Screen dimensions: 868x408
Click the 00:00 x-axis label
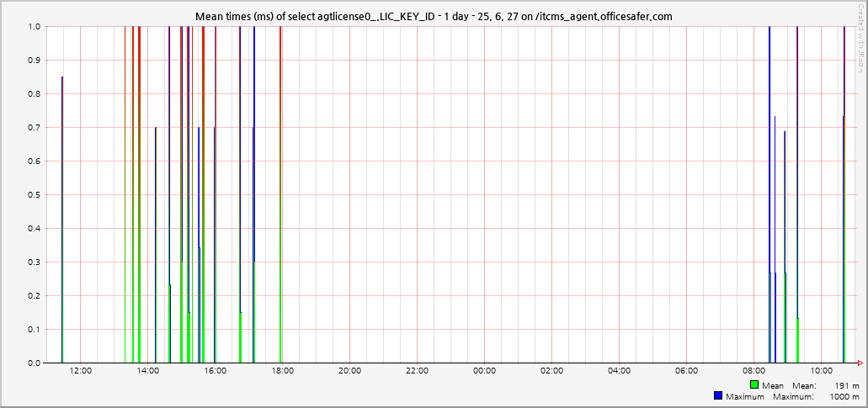[x=484, y=371]
